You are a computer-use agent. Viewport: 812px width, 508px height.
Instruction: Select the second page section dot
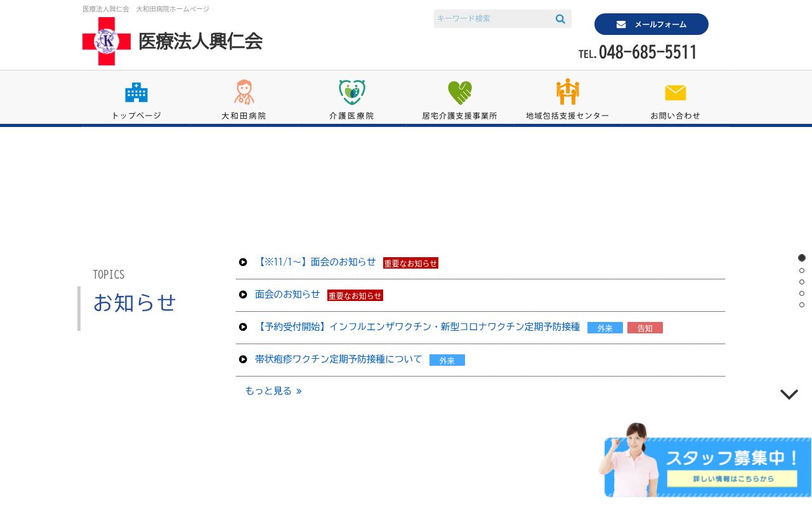(x=802, y=271)
